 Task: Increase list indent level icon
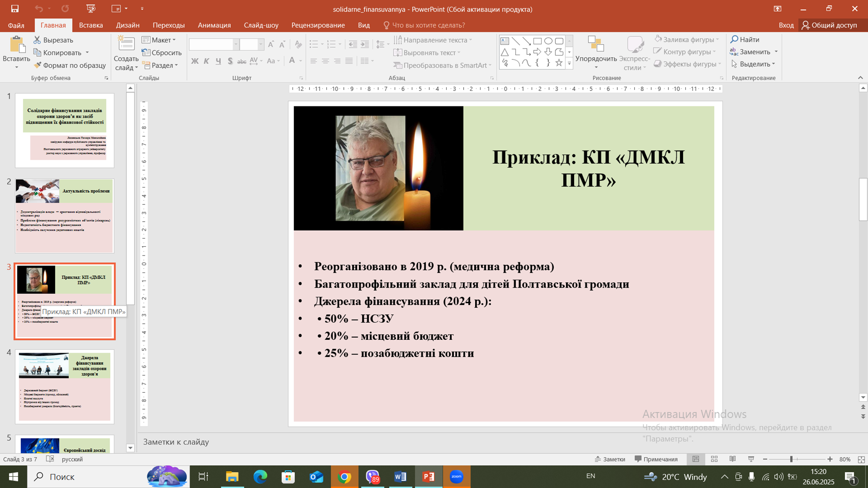[x=365, y=44]
